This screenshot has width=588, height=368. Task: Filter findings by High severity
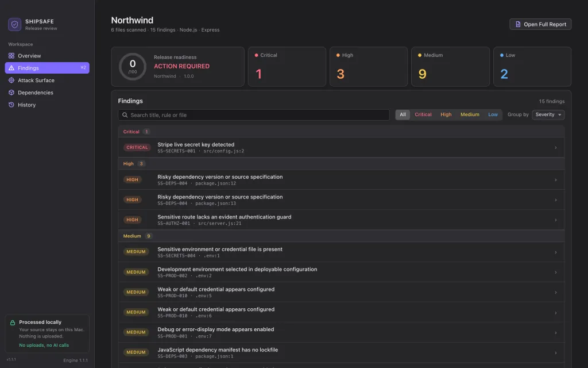pos(446,114)
